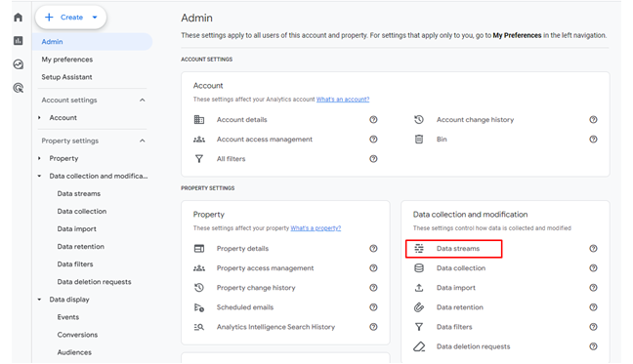Click Property change history clock icon

click(199, 288)
